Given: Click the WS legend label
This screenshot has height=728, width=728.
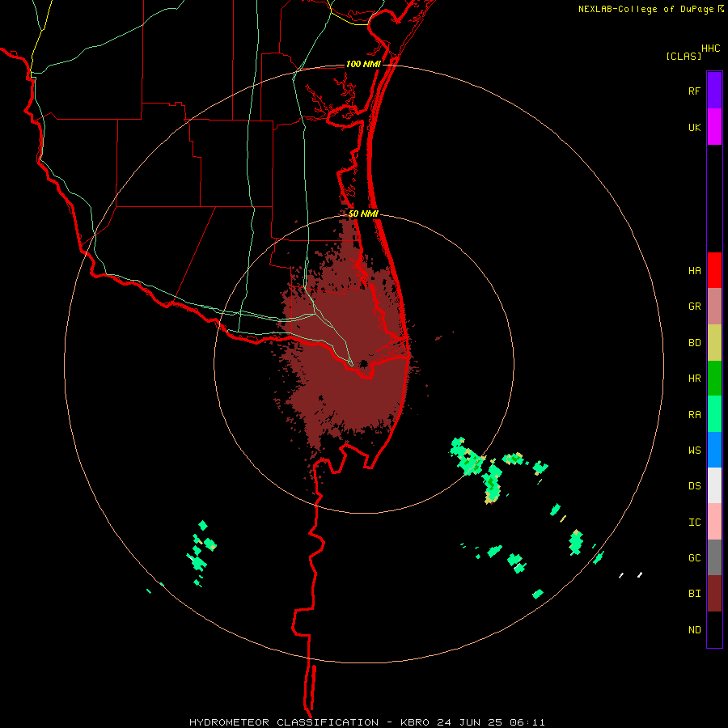Looking at the screenshot, I should tap(694, 451).
